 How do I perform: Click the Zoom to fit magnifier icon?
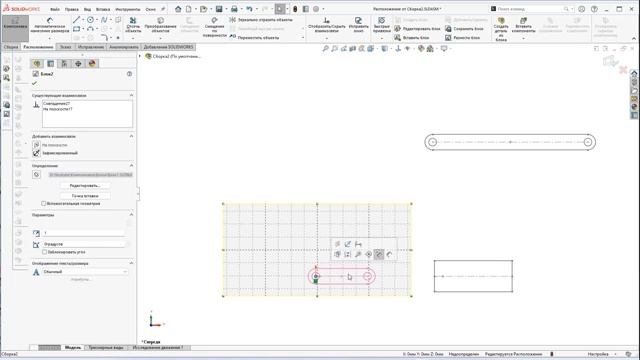pos(325,49)
